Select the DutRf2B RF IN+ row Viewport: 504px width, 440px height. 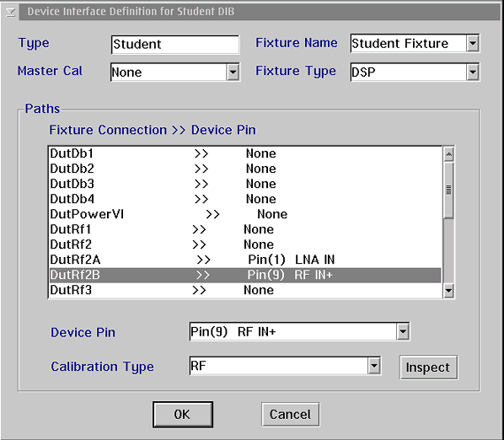(x=245, y=275)
